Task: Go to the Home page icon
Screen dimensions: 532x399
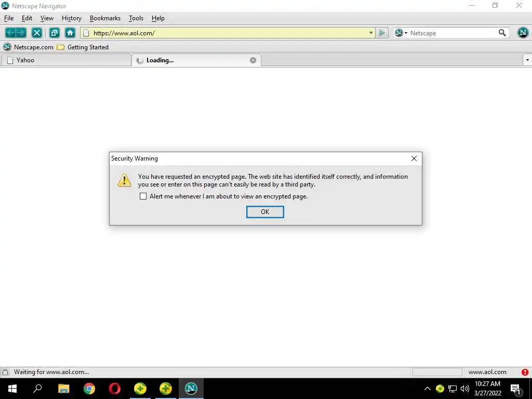Action: click(70, 33)
